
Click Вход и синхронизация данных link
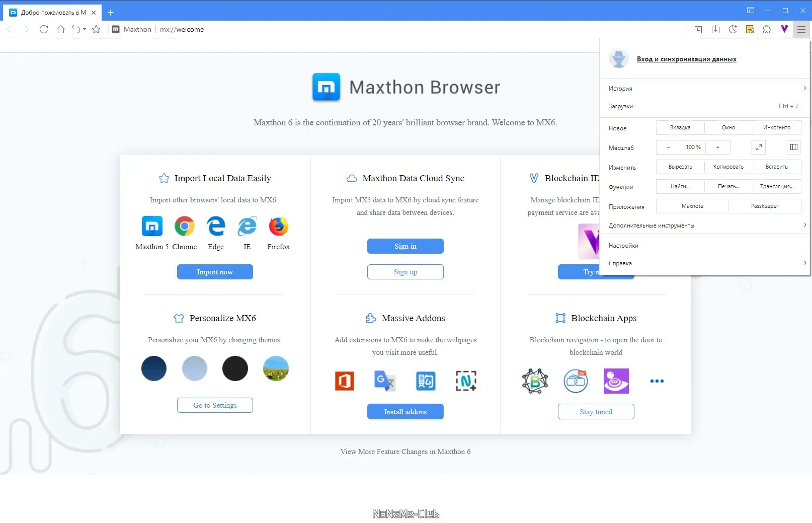pyautogui.click(x=687, y=59)
